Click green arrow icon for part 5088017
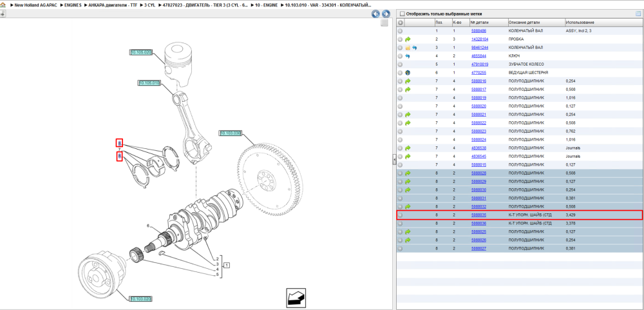 coord(408,90)
